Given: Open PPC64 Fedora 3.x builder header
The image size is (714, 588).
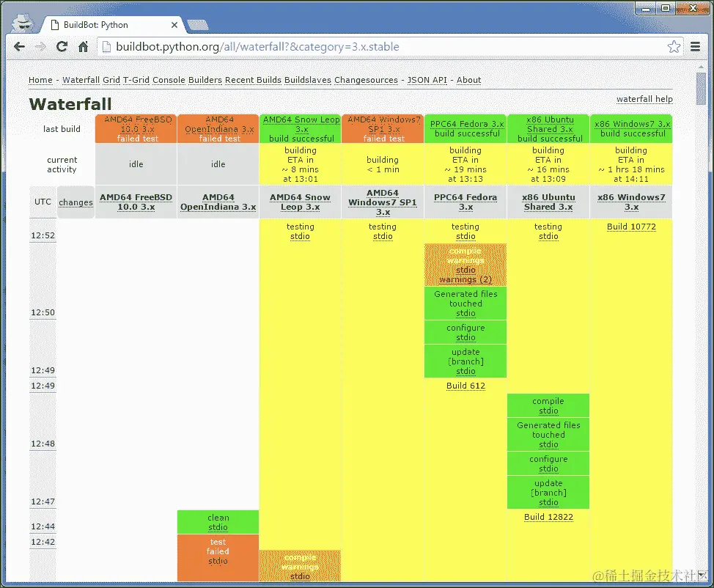Looking at the screenshot, I should coord(465,202).
